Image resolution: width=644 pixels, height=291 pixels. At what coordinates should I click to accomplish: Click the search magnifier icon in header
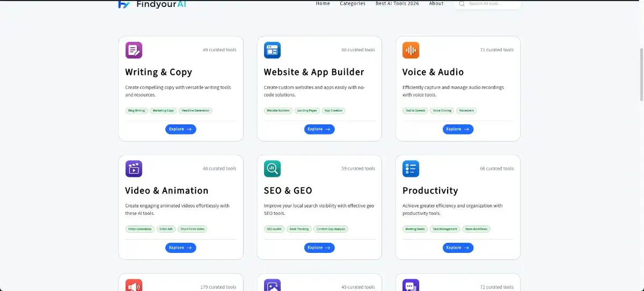click(x=462, y=3)
